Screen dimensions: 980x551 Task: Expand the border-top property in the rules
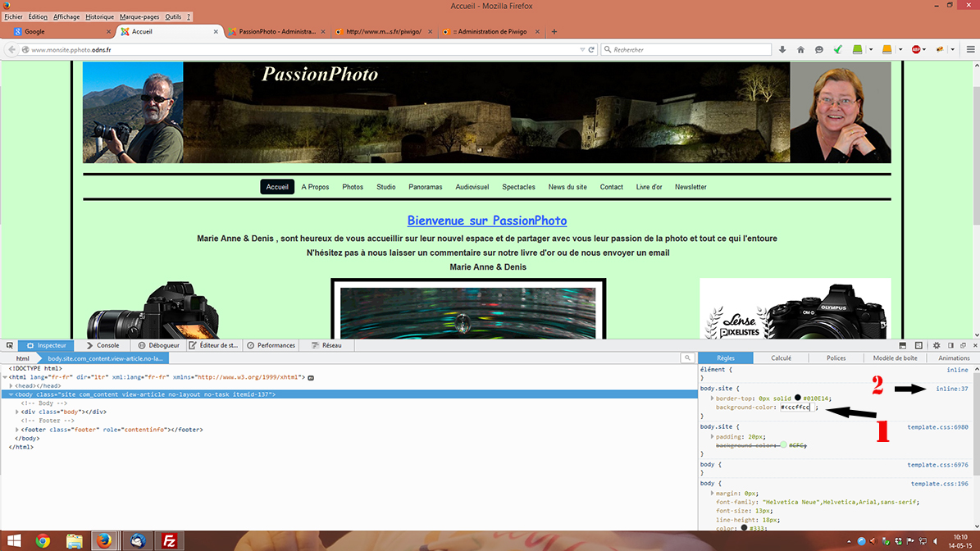click(x=712, y=398)
